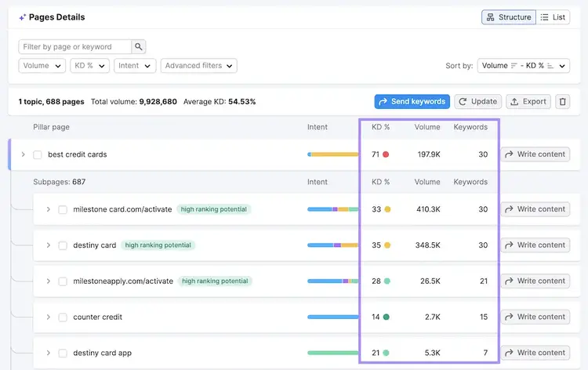Click the sparkle icon beside Pages Details
588x370 pixels.
tap(23, 17)
